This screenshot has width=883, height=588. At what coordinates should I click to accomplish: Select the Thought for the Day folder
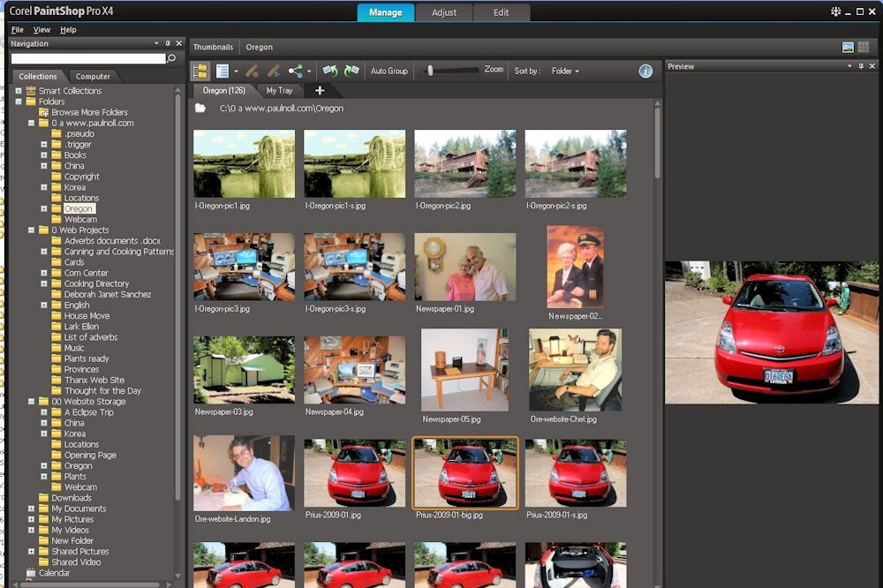pos(102,391)
